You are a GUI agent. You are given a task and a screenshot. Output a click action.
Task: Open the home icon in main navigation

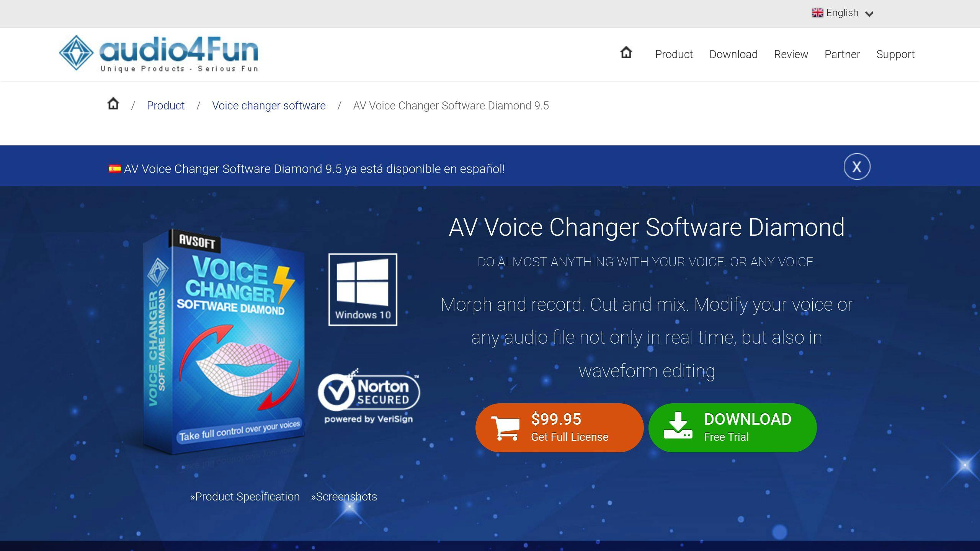(626, 52)
